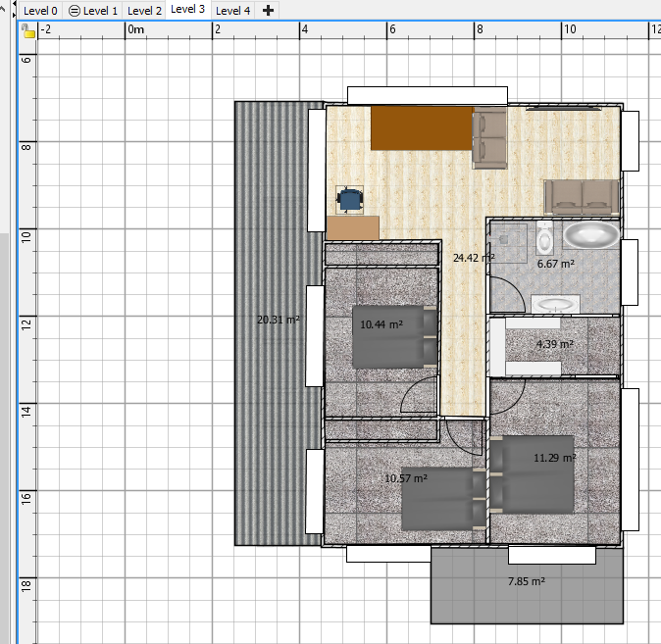This screenshot has height=644, width=661.
Task: Select the Level 4 tab
Action: tap(232, 11)
